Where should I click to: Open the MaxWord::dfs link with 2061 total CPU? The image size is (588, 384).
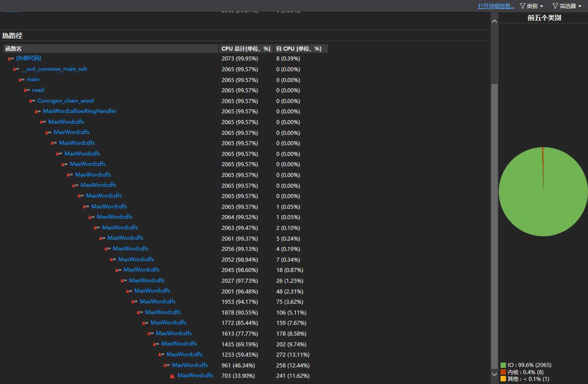click(x=126, y=238)
